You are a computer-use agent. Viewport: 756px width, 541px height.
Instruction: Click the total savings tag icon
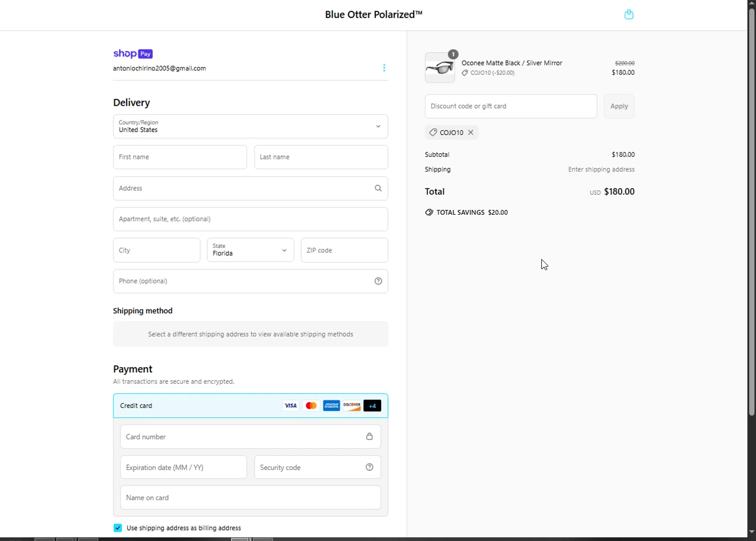[x=429, y=212]
